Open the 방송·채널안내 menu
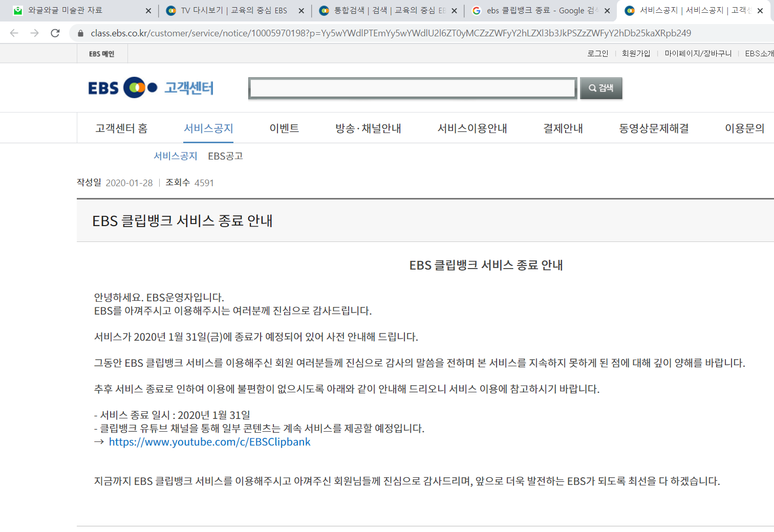 368,128
